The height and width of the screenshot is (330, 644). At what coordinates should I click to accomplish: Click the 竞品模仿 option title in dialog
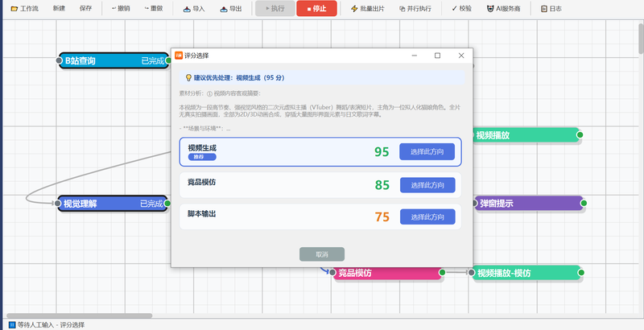point(202,182)
